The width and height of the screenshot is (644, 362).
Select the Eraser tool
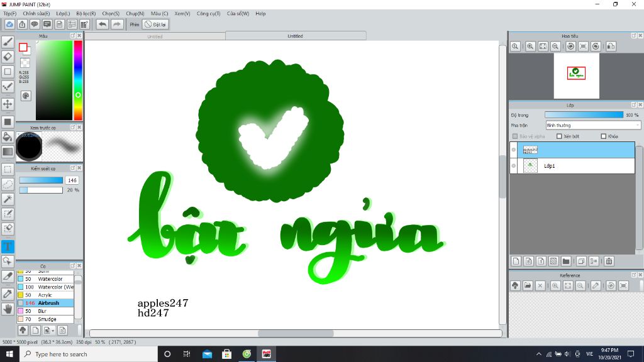click(8, 57)
